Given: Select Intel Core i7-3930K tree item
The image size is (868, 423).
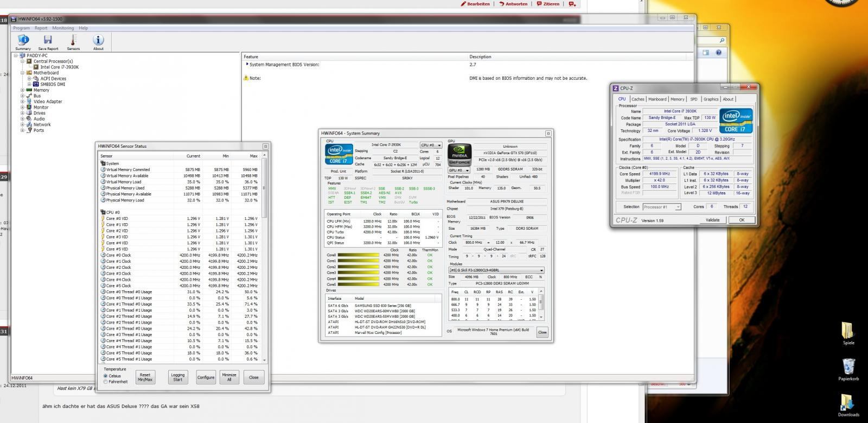Looking at the screenshot, I should click(60, 67).
